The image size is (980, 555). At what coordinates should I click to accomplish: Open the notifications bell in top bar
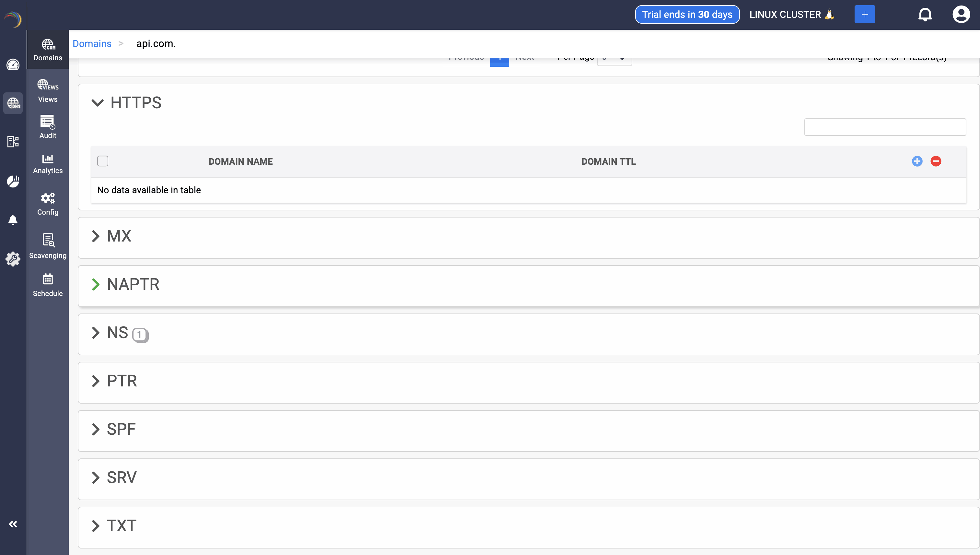(925, 15)
